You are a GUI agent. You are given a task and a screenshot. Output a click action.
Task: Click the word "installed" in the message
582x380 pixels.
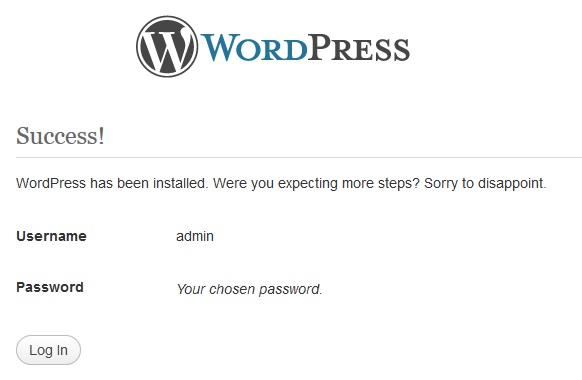(179, 183)
